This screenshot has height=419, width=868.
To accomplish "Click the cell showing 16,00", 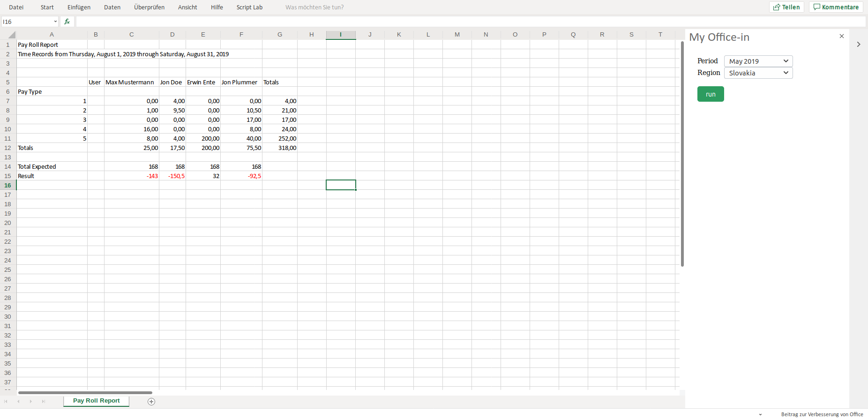I will click(x=132, y=129).
